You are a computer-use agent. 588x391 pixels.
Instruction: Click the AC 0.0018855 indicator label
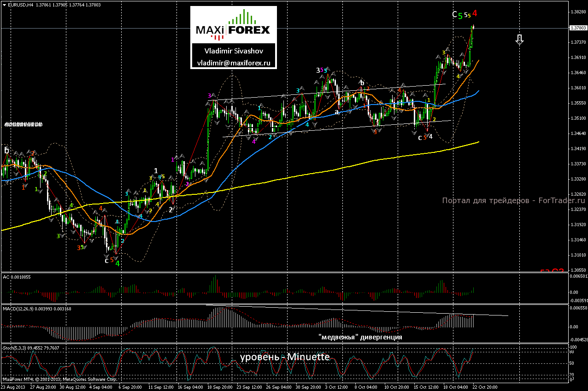(17, 276)
